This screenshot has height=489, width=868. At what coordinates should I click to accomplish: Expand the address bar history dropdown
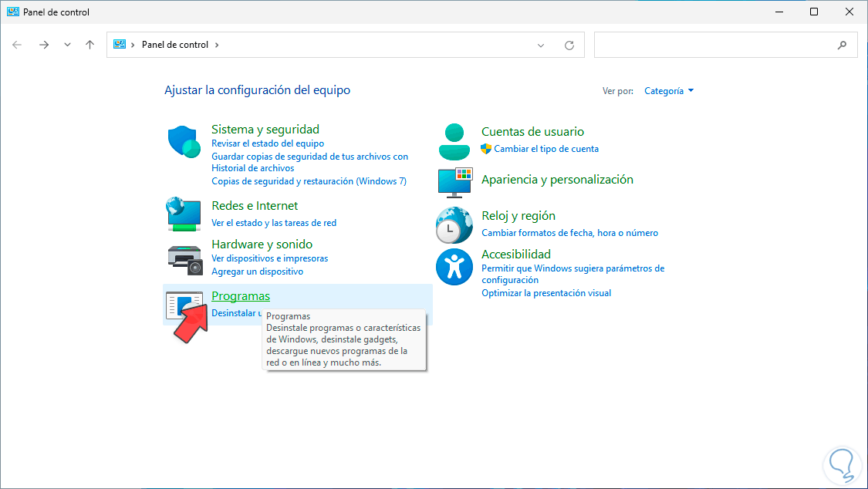click(x=541, y=46)
